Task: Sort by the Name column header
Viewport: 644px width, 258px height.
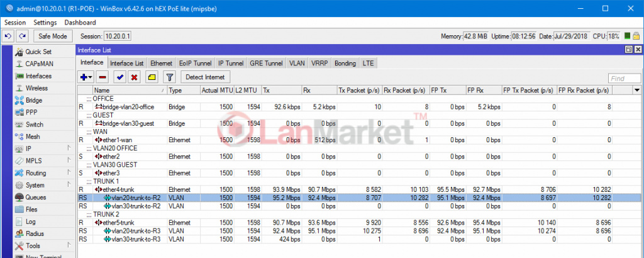Action: pyautogui.click(x=130, y=90)
